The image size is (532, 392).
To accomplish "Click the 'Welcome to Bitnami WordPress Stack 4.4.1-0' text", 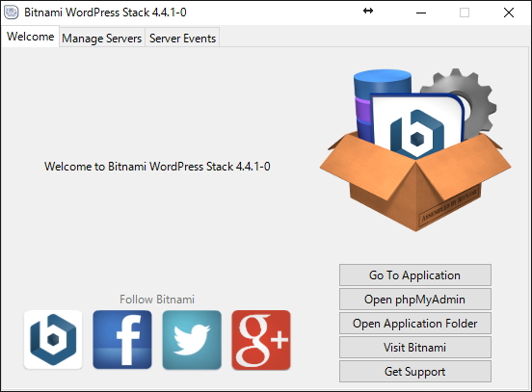I will tap(157, 167).
